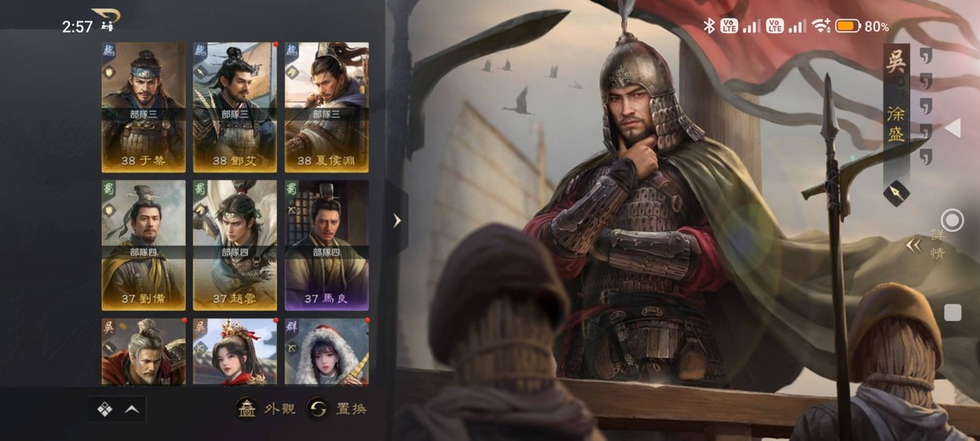The height and width of the screenshot is (441, 980).
Task: Tap the Android home circle button
Action: 952,220
